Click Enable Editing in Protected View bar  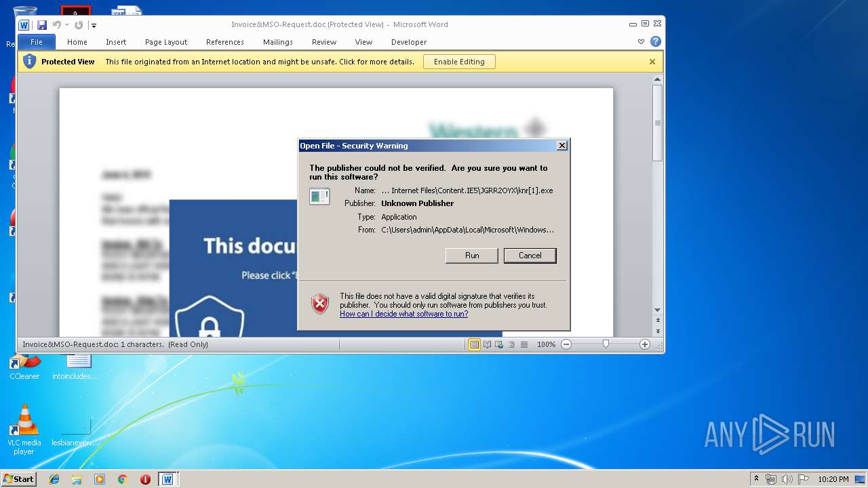(459, 62)
